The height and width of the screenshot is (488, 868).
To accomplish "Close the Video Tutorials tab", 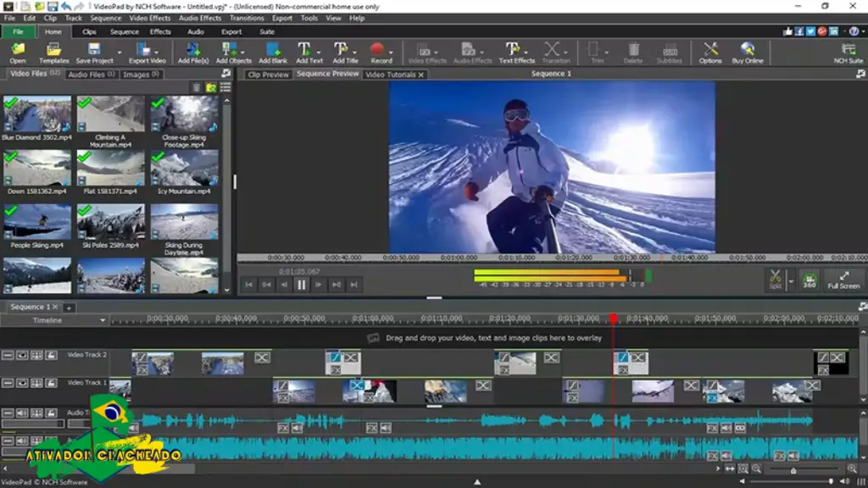I will (421, 75).
